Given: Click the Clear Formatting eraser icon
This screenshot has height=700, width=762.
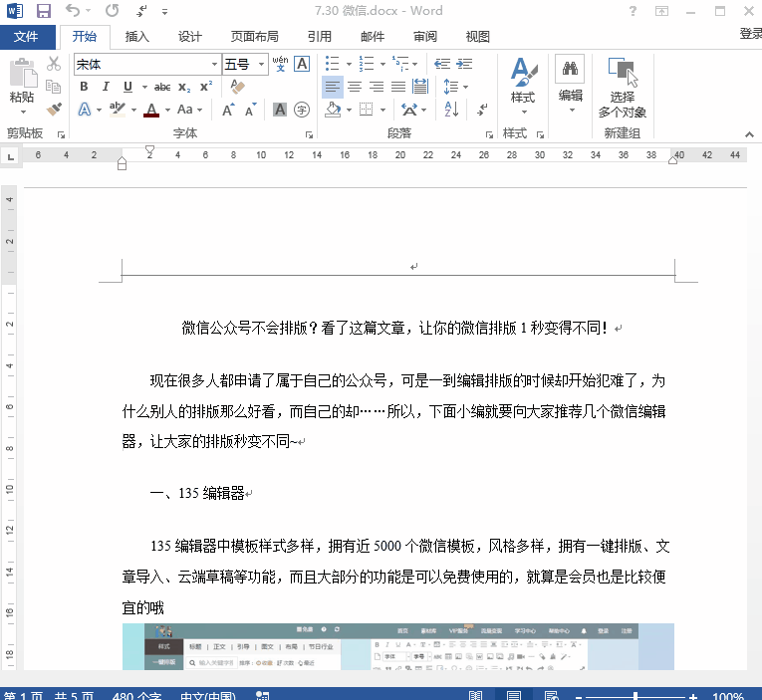Looking at the screenshot, I should 237,87.
